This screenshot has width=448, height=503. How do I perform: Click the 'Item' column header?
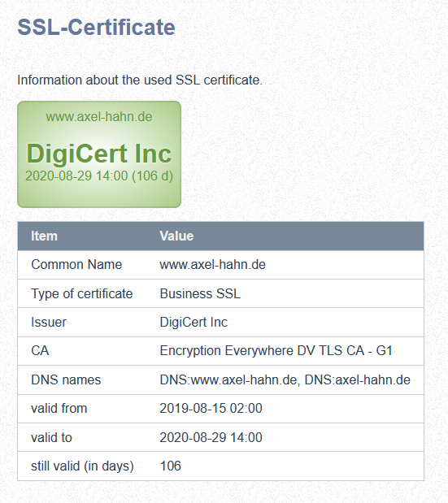(x=44, y=236)
